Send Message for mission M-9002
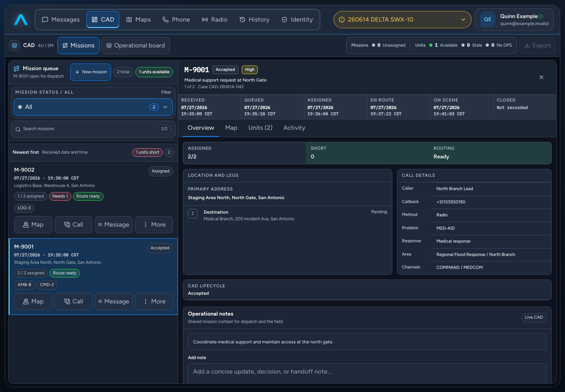 click(114, 225)
